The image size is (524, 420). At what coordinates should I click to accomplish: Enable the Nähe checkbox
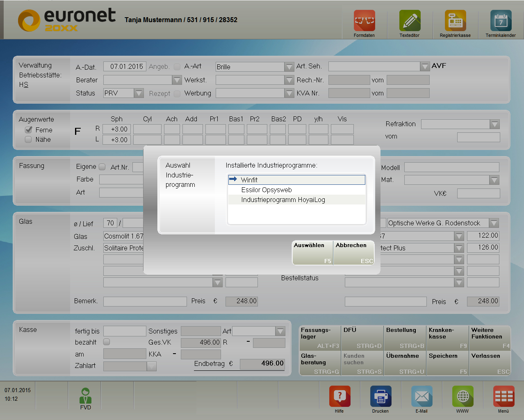click(28, 139)
